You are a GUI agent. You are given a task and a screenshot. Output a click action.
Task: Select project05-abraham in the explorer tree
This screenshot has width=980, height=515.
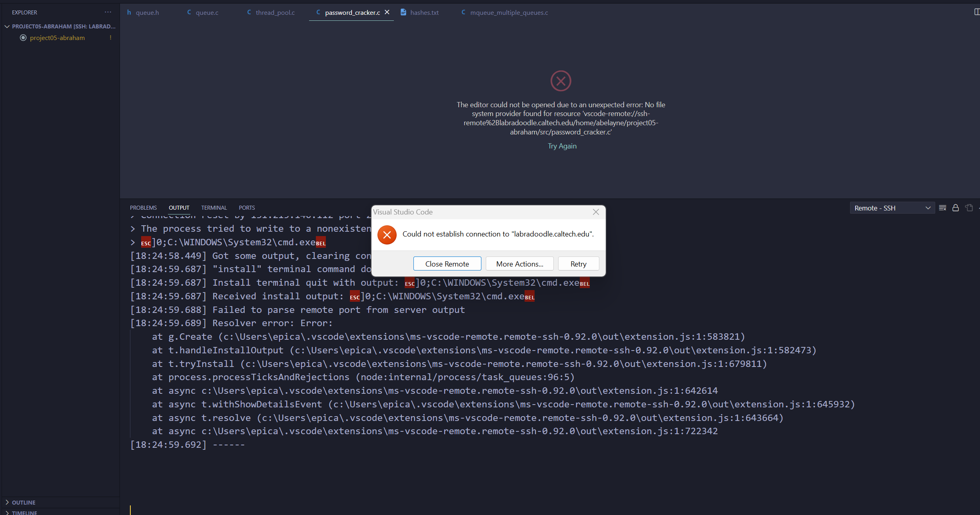click(57, 38)
